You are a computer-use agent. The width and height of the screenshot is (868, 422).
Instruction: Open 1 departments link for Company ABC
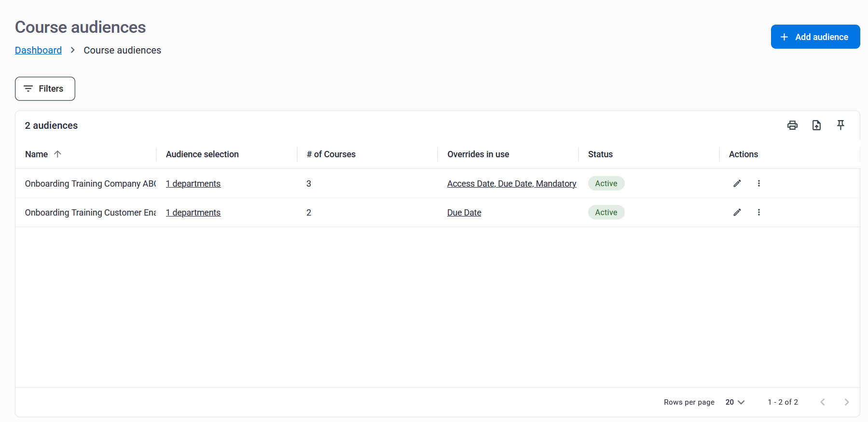pos(193,184)
